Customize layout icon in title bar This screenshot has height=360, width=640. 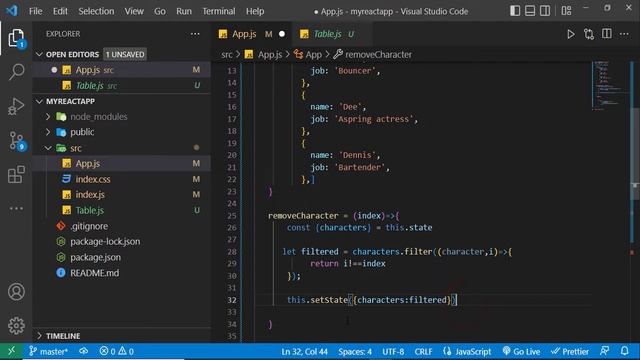pyautogui.click(x=566, y=11)
